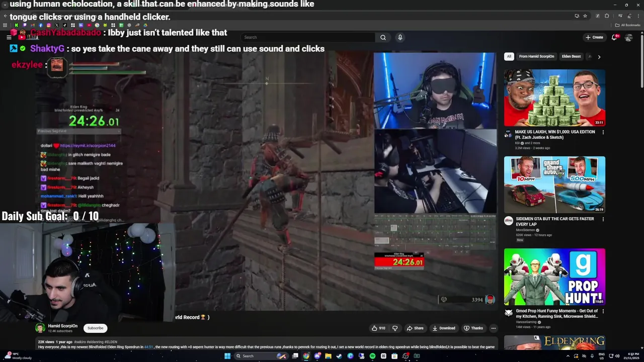Open Steam from the taskbar
Image resolution: width=644 pixels, height=362 pixels.
coord(339,356)
